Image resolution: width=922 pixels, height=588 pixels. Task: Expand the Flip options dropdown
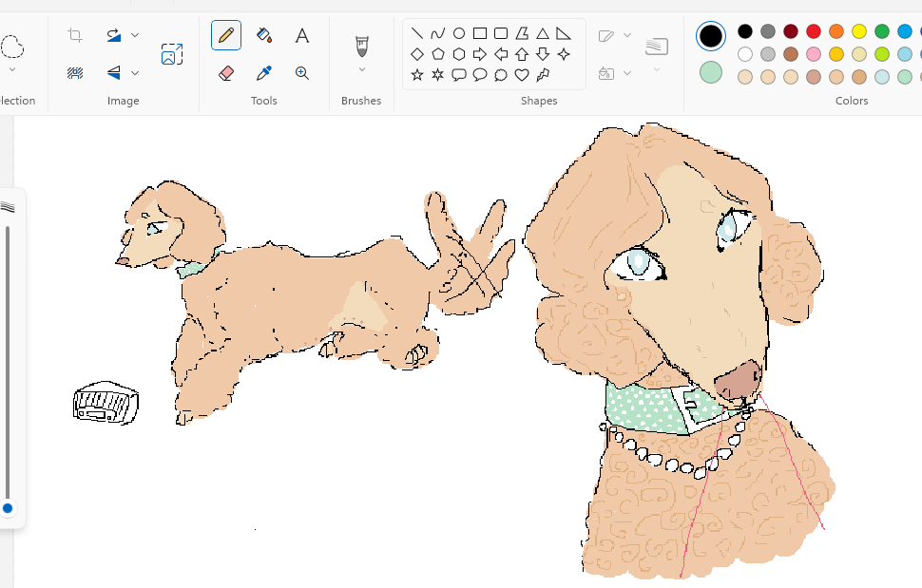[135, 73]
